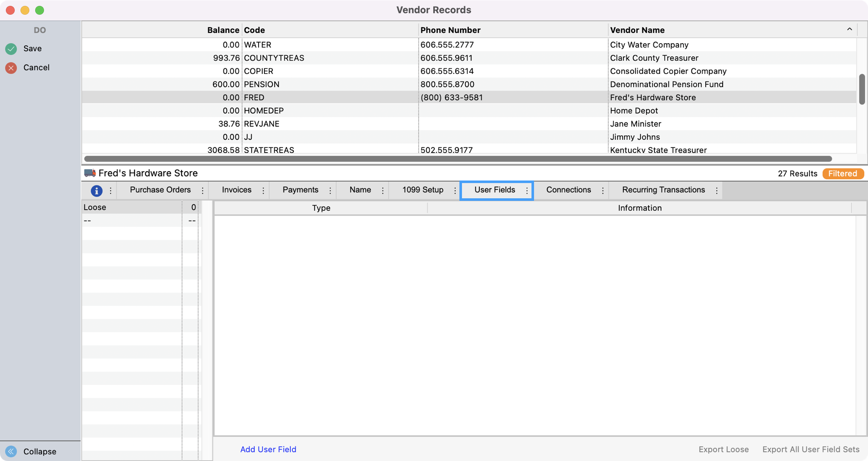Screen dimensions: 868x461
Task: Click the Add User Field link
Action: click(268, 449)
